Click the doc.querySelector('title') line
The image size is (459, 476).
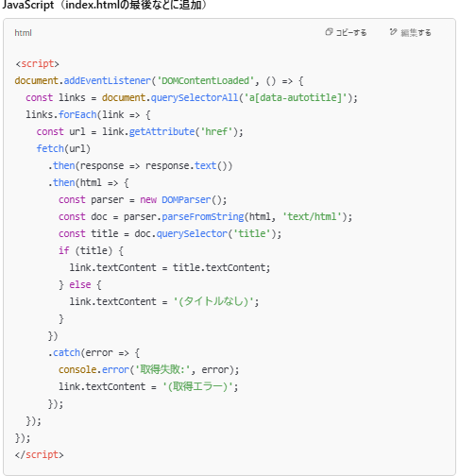[x=170, y=233]
